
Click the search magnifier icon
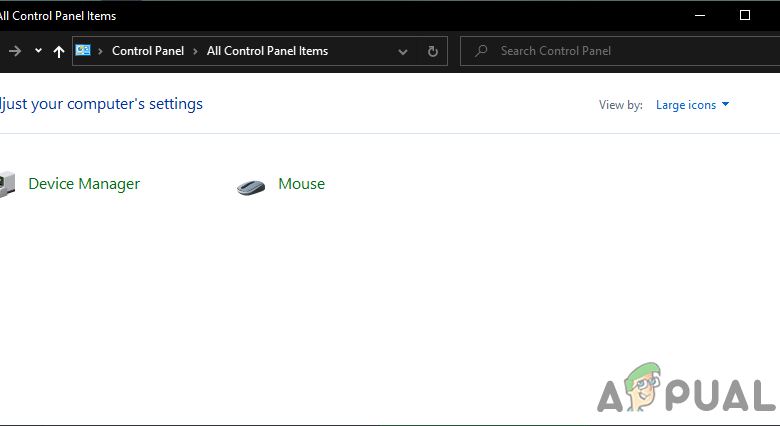tap(481, 51)
